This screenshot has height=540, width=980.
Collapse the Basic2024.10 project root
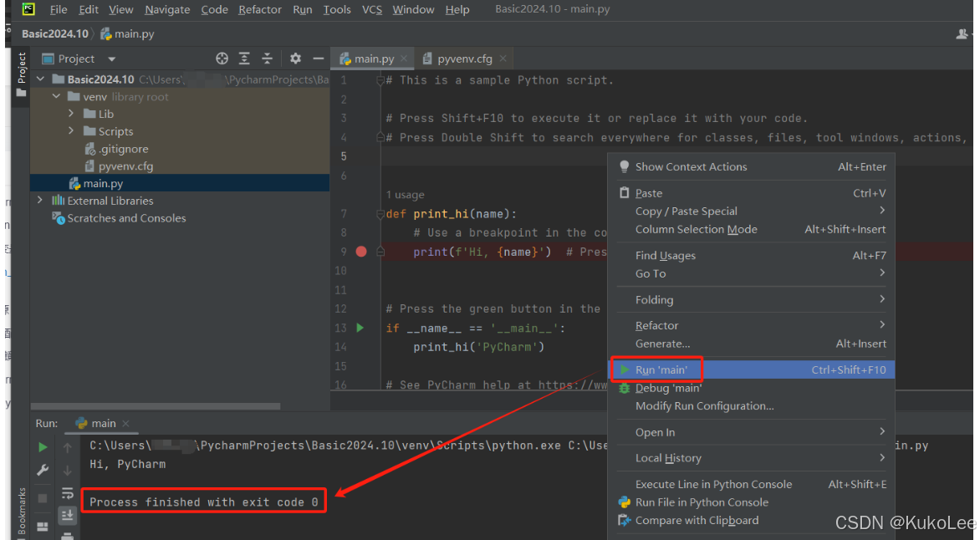(x=41, y=79)
